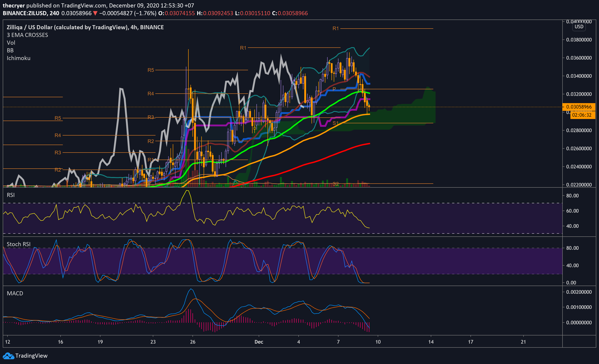
Task: Click the 80.00 level on RSI axis
Action: tap(572, 196)
